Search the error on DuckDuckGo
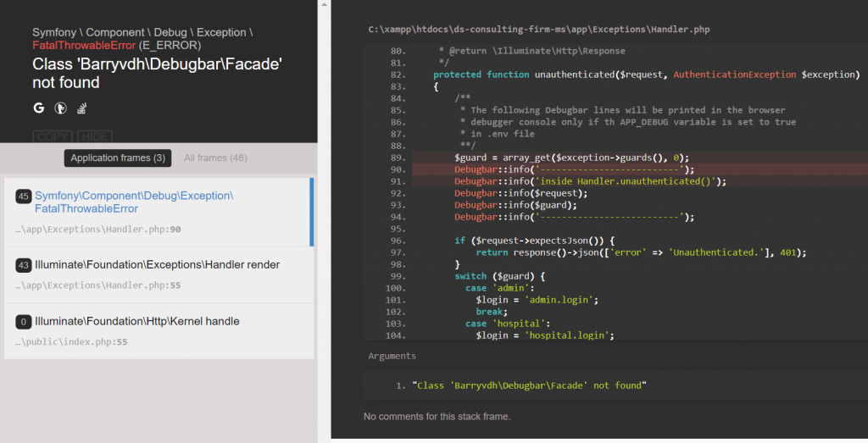 pos(61,108)
